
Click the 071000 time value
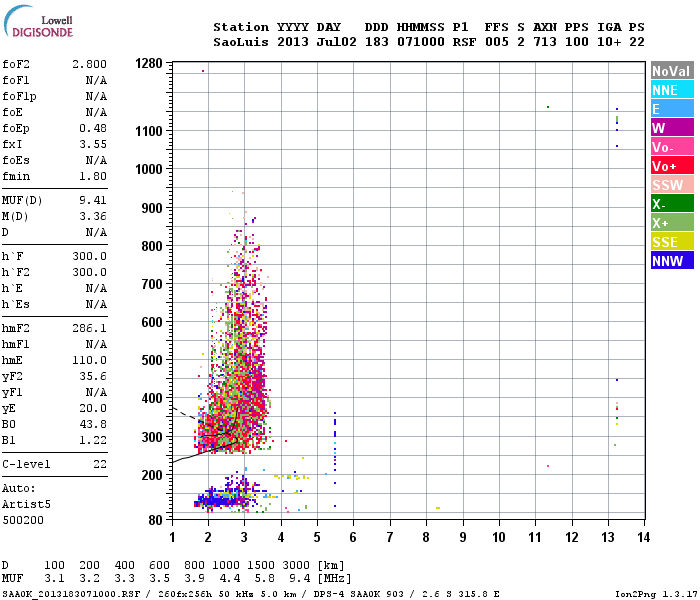421,42
